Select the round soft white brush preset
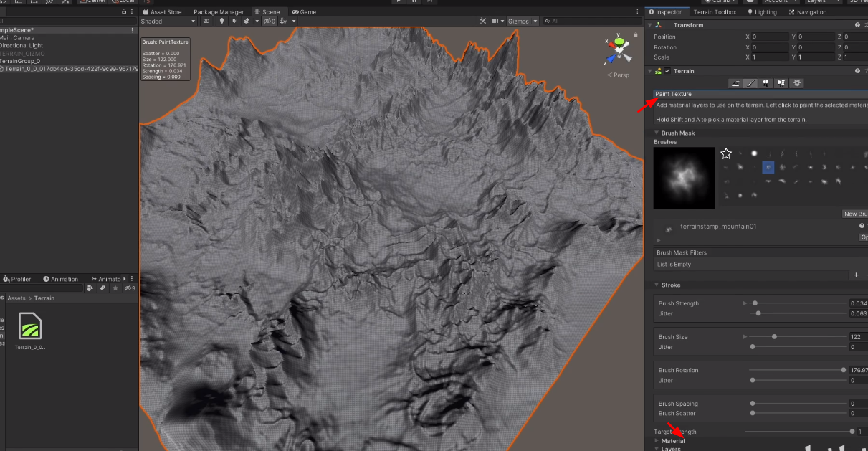868x451 pixels. [x=754, y=153]
